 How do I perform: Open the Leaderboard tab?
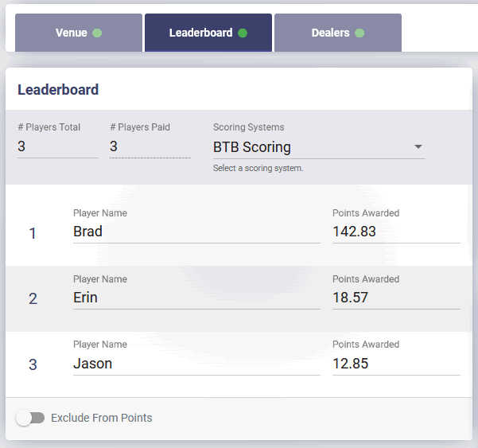[x=208, y=33]
